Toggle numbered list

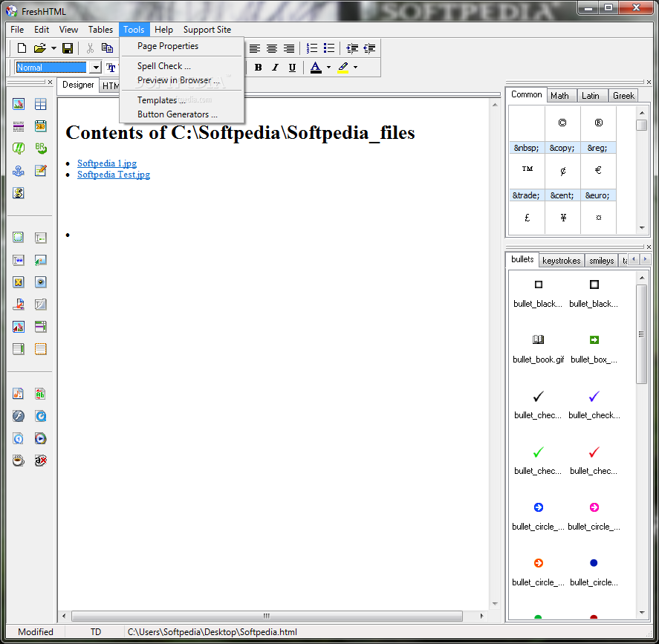point(312,48)
